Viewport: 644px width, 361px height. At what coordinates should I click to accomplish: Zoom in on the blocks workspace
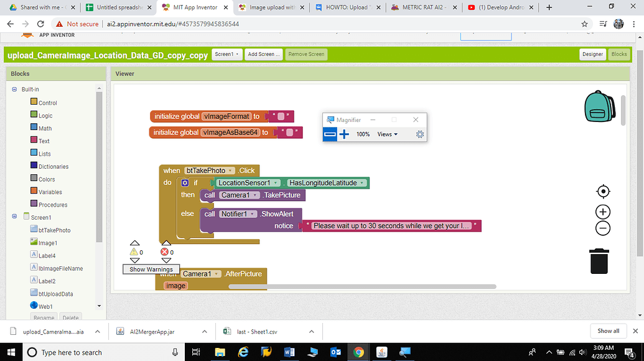602,212
